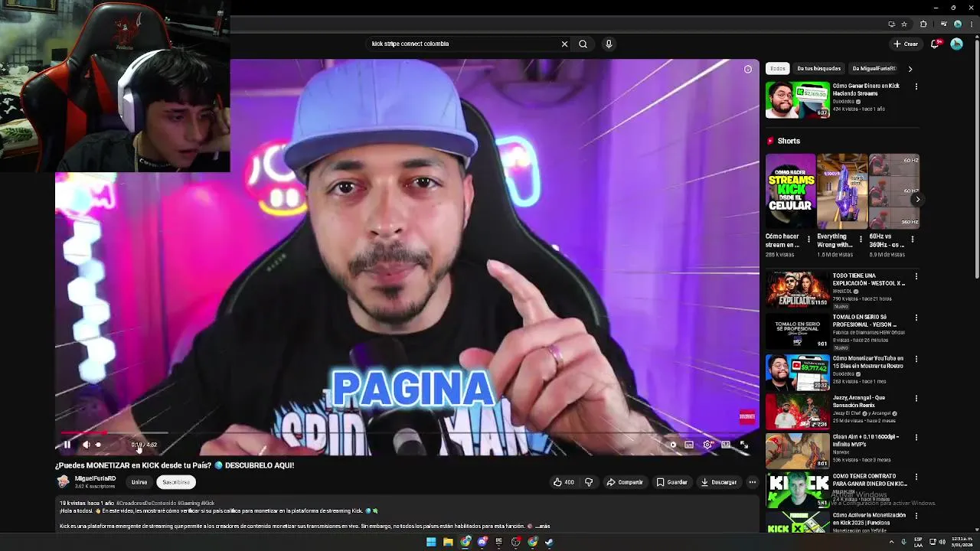The height and width of the screenshot is (551, 980).
Task: Open options for 'Cómo hacer stream en' short
Action: tap(808, 240)
